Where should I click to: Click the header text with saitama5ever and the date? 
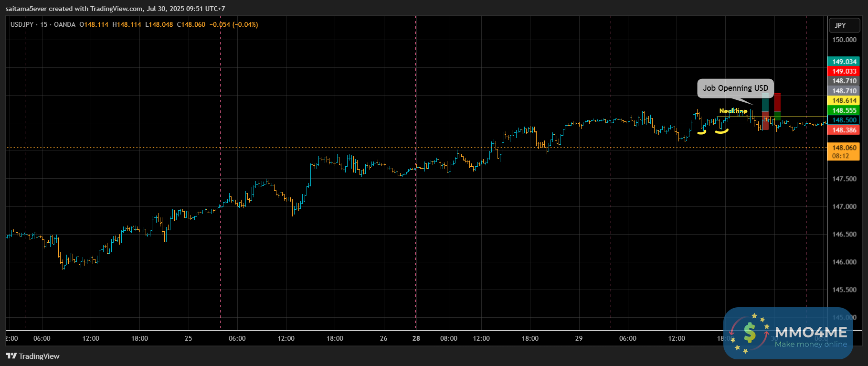pyautogui.click(x=115, y=9)
